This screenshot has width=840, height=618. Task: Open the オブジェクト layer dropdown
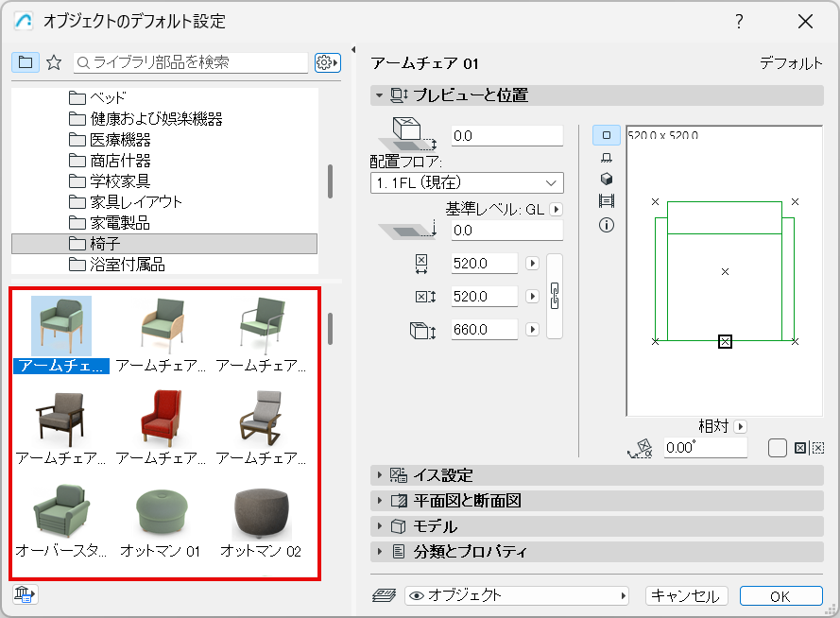click(x=517, y=595)
